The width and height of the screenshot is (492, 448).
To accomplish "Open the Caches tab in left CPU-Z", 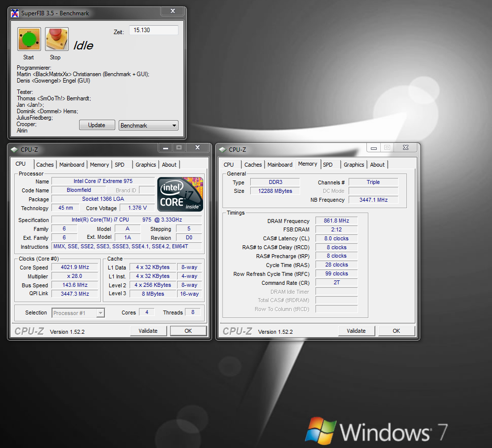I will click(x=45, y=165).
